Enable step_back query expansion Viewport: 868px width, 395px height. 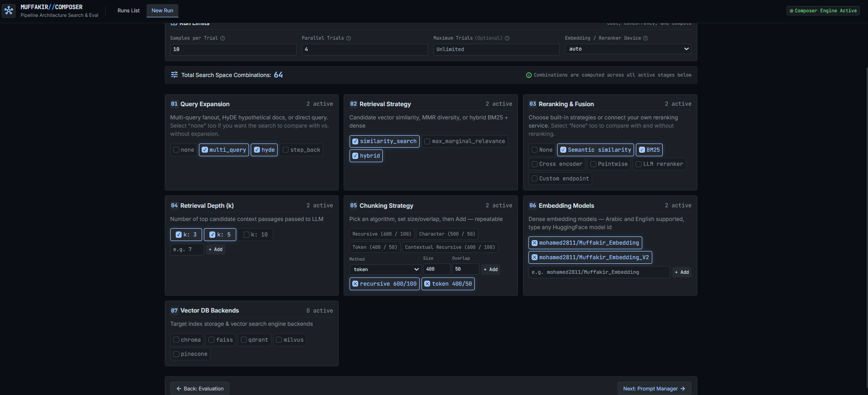click(301, 150)
